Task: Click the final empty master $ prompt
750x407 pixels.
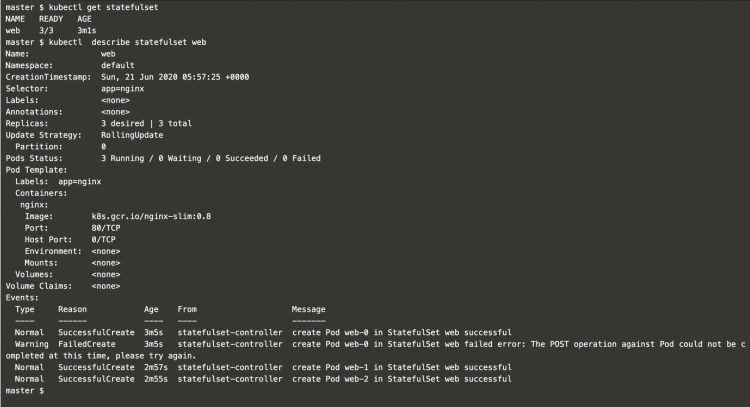Action: (24, 391)
